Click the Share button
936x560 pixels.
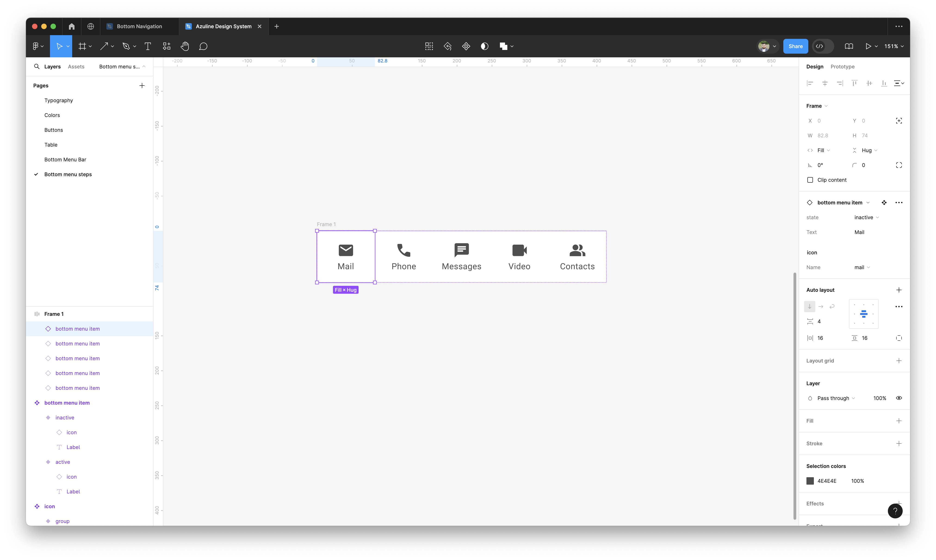(795, 46)
